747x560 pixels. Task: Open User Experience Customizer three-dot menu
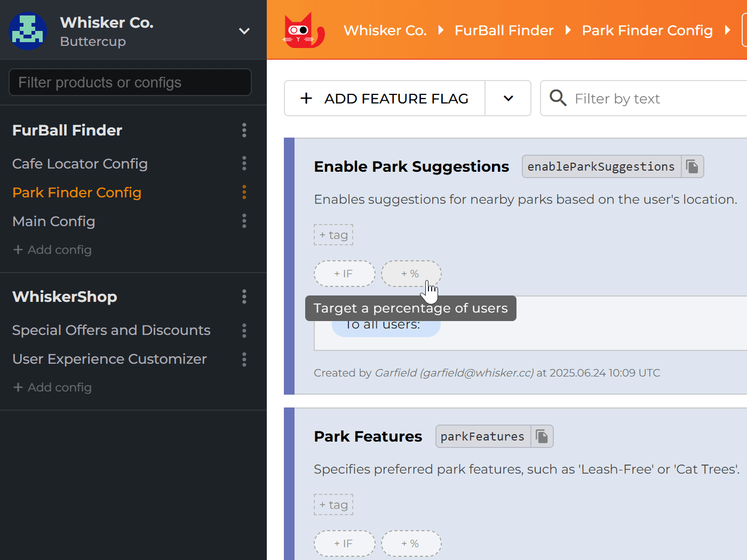244,359
